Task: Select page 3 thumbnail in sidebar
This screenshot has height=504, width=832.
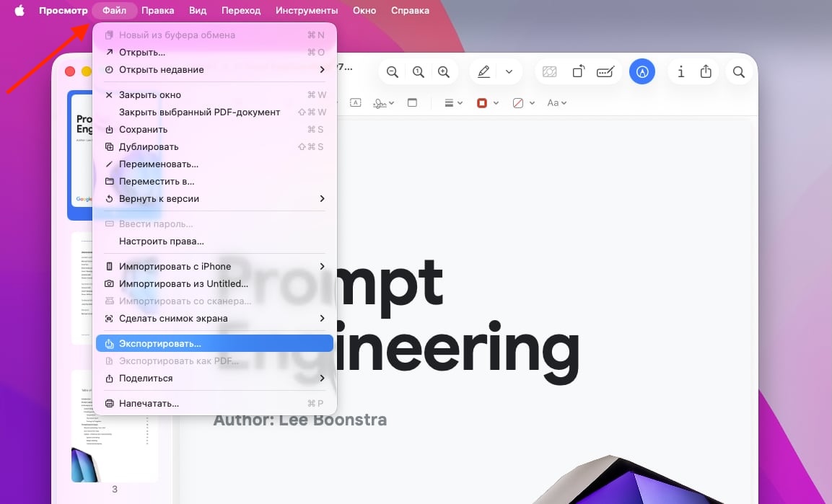Action: [x=115, y=426]
